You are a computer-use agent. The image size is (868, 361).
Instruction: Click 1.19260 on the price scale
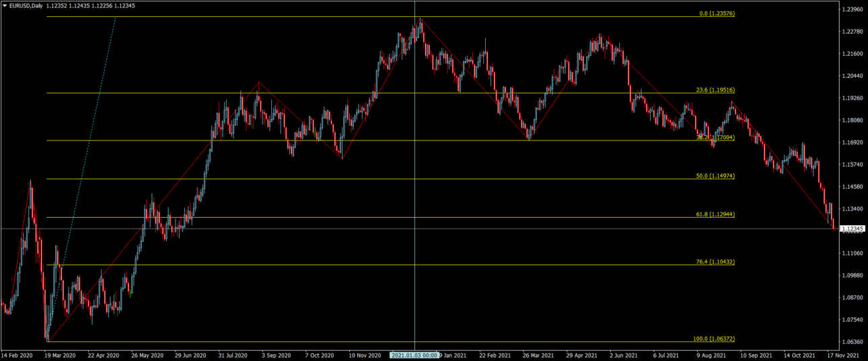tap(852, 98)
